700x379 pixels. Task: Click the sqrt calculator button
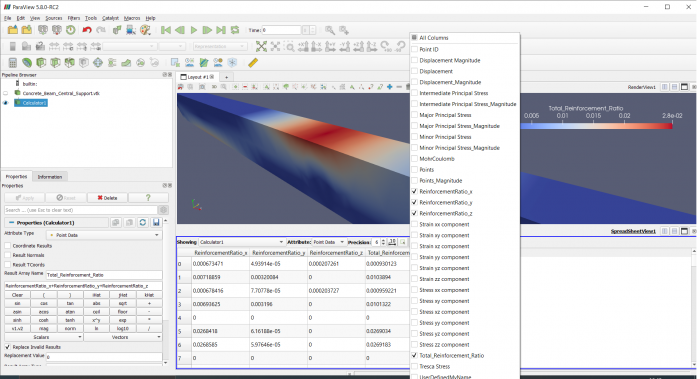(123, 303)
